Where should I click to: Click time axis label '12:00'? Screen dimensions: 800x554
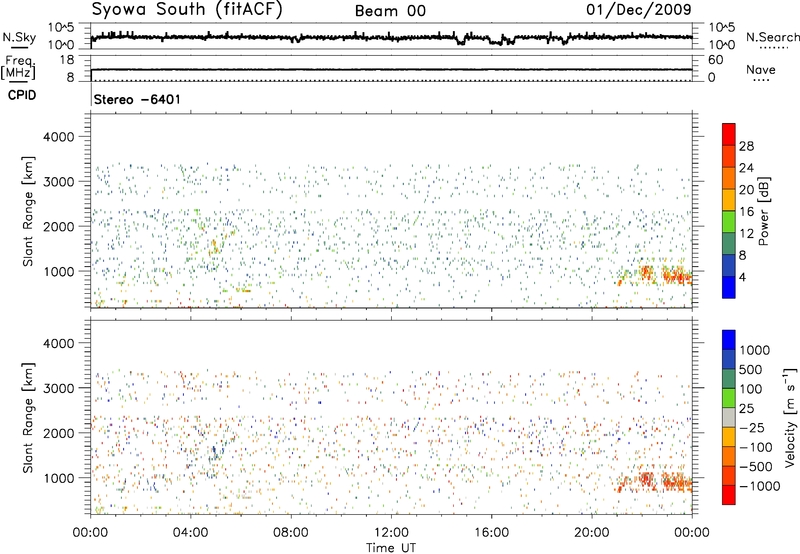click(391, 533)
